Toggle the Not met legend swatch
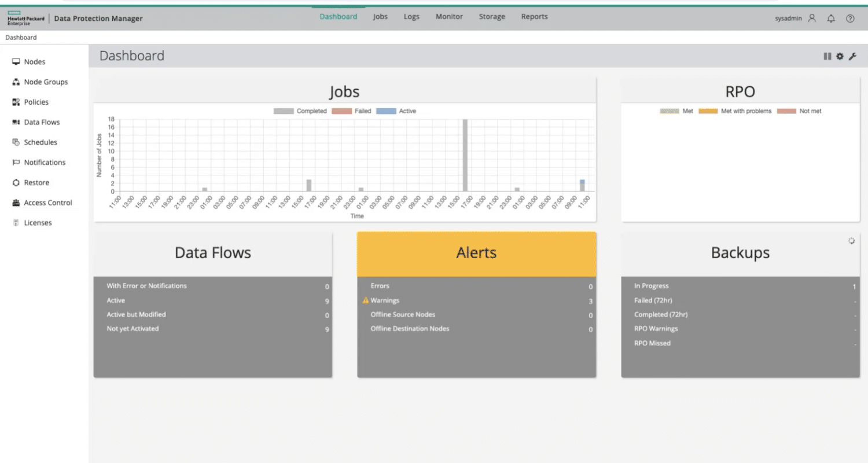Image resolution: width=868 pixels, height=463 pixels. [x=786, y=111]
